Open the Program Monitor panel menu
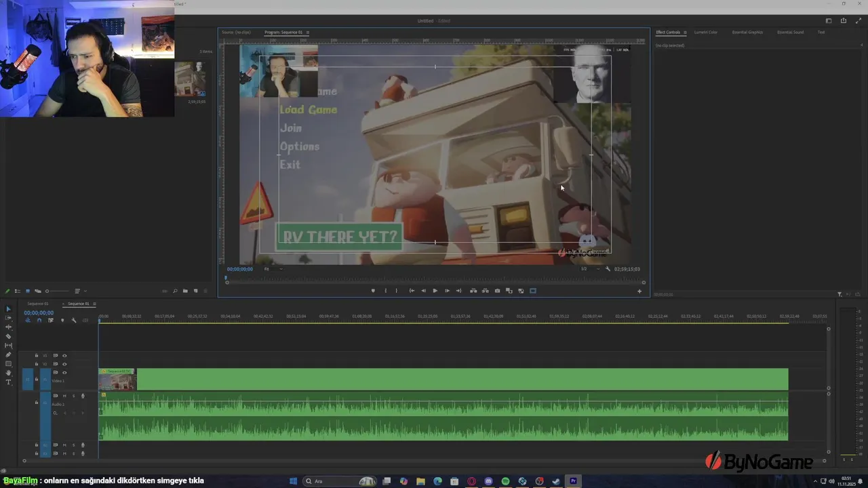Screen dimensions: 868x488 pos(308,33)
